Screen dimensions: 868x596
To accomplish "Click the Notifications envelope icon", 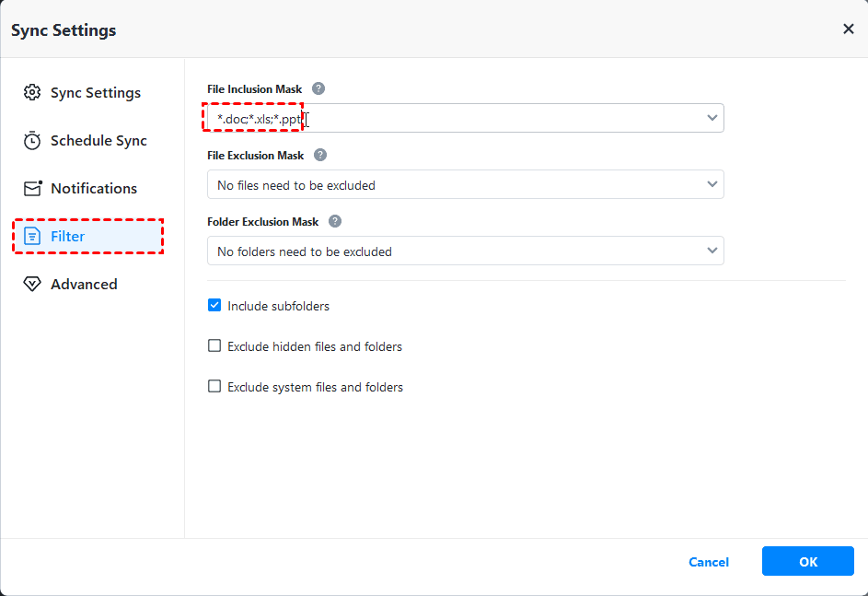I will pos(32,189).
